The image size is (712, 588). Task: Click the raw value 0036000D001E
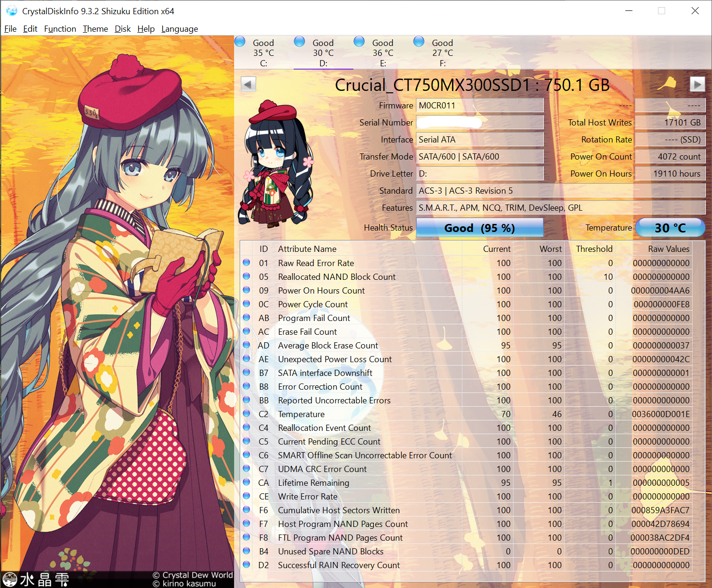click(660, 414)
